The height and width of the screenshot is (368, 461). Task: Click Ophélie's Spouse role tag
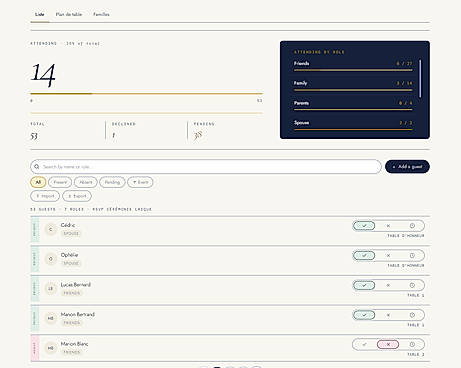click(71, 263)
